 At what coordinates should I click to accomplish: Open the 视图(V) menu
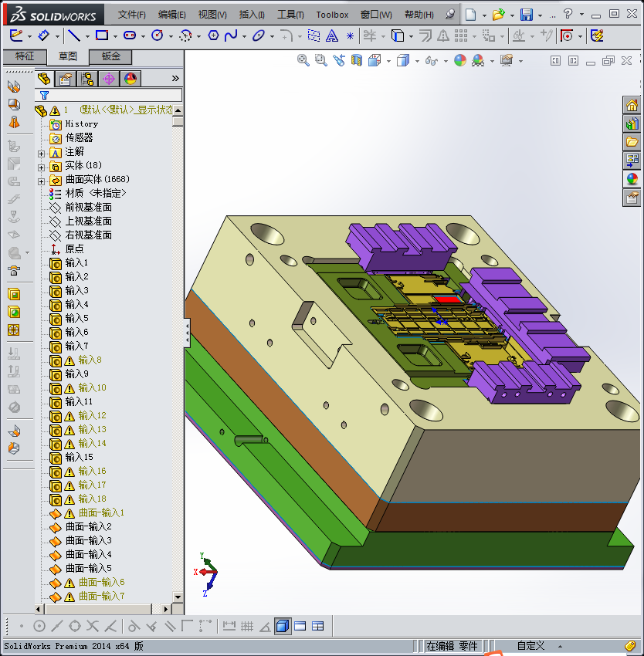pyautogui.click(x=212, y=15)
